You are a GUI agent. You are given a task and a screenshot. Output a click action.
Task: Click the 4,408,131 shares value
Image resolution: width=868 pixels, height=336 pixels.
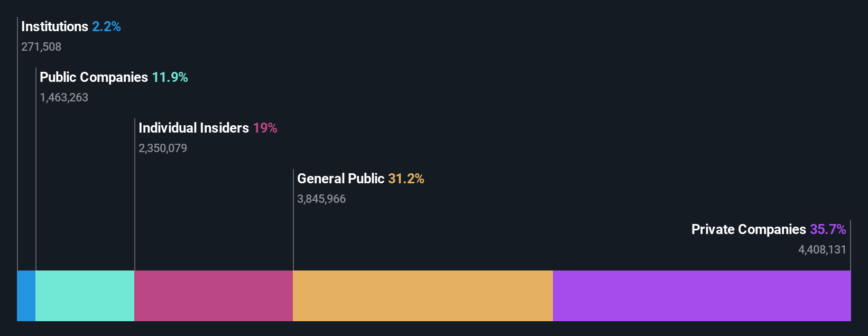822,250
